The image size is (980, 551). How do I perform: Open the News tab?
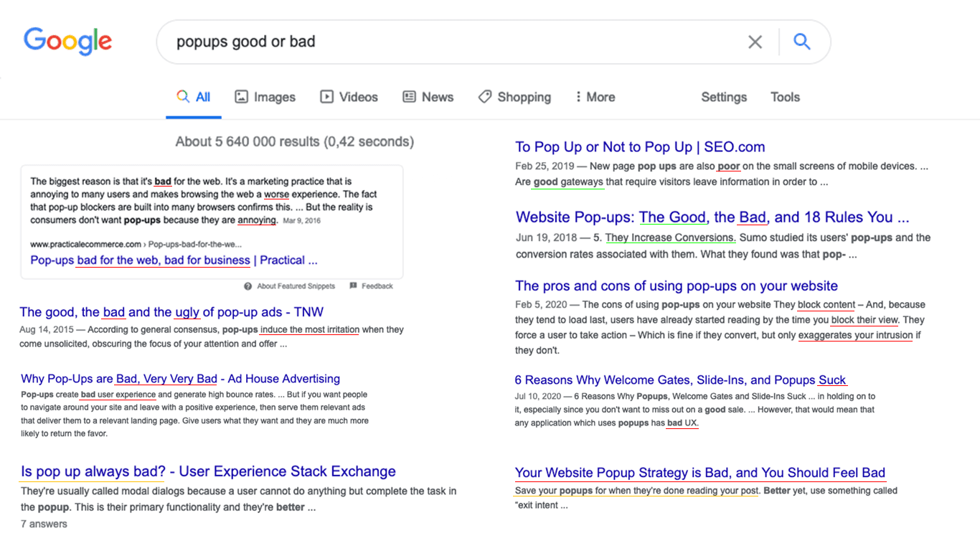[x=428, y=97]
